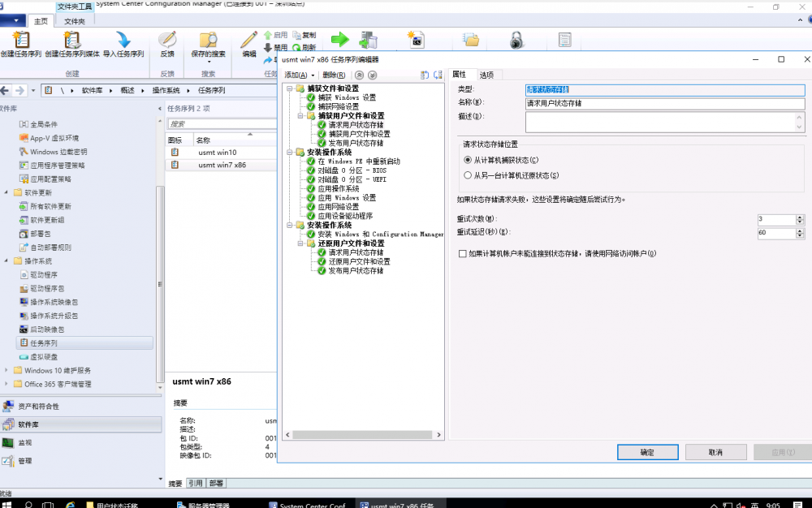Click the 删除 button in editor toolbar
812x508 pixels.
click(x=334, y=75)
